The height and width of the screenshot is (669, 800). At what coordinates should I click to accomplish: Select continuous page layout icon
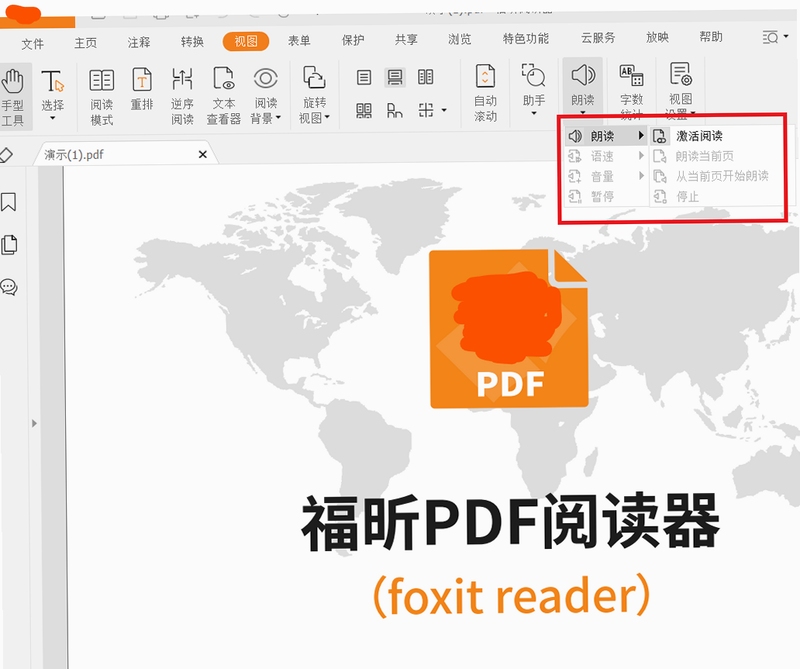(395, 77)
